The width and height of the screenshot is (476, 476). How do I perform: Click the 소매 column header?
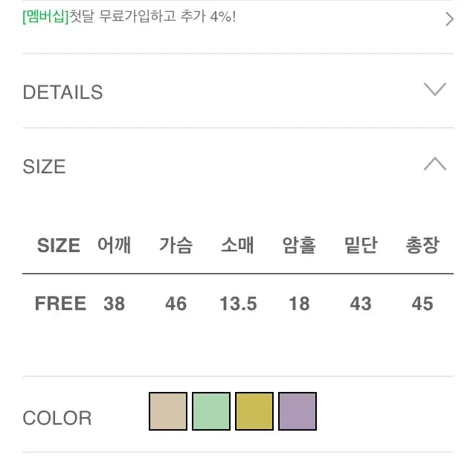point(237,245)
